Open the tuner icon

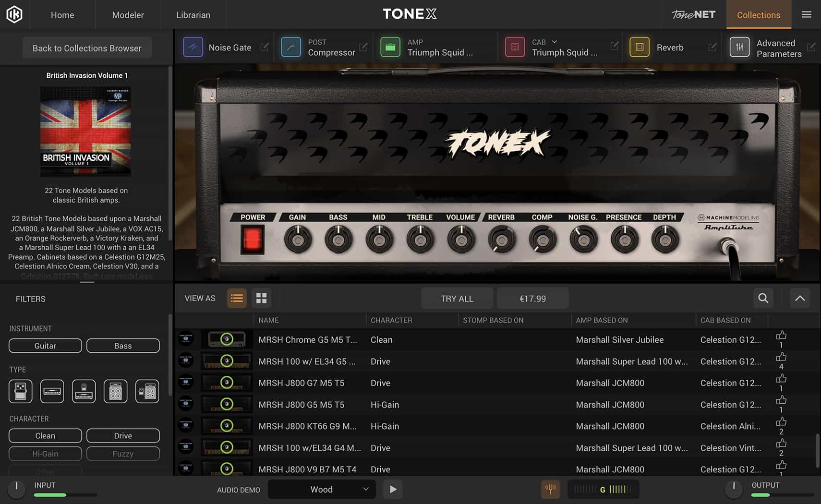(x=551, y=489)
